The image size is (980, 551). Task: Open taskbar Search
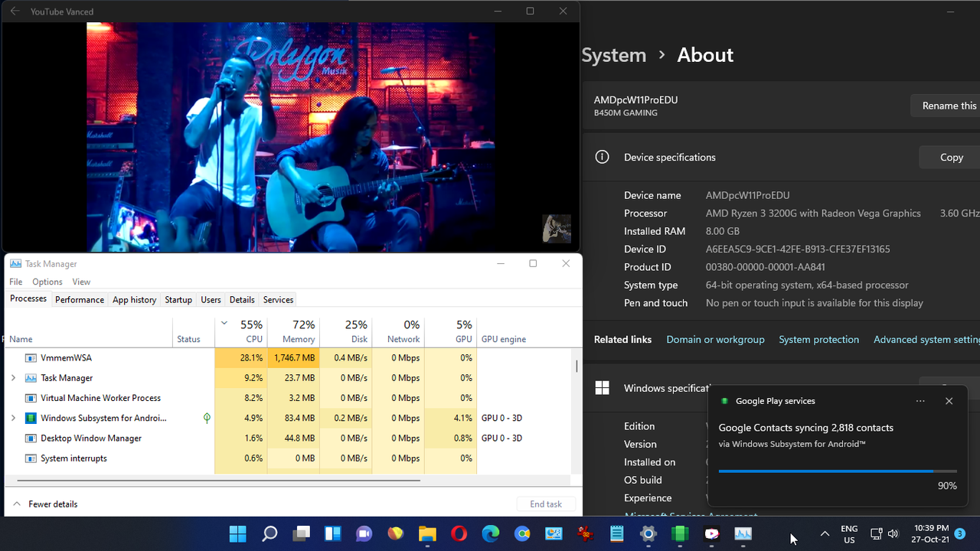[x=269, y=533]
